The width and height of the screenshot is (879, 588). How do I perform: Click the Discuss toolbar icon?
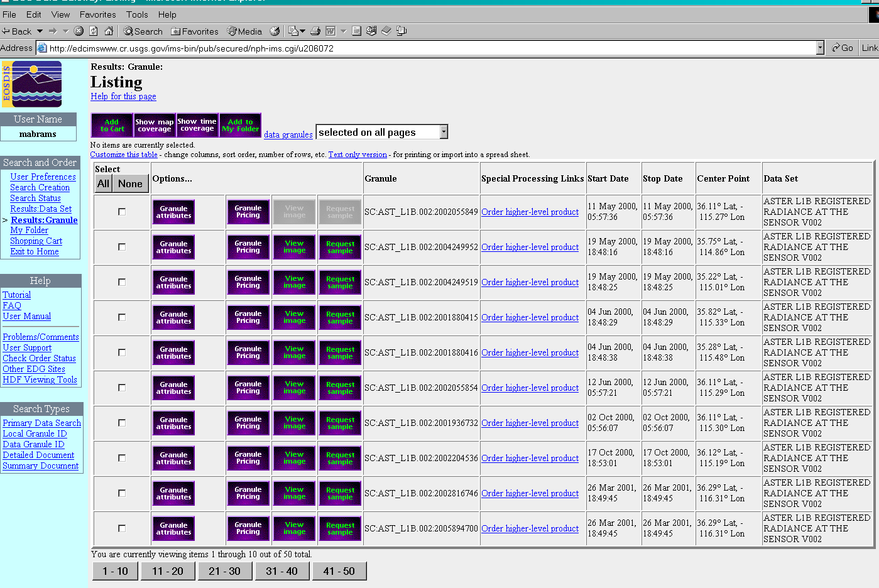point(356,31)
